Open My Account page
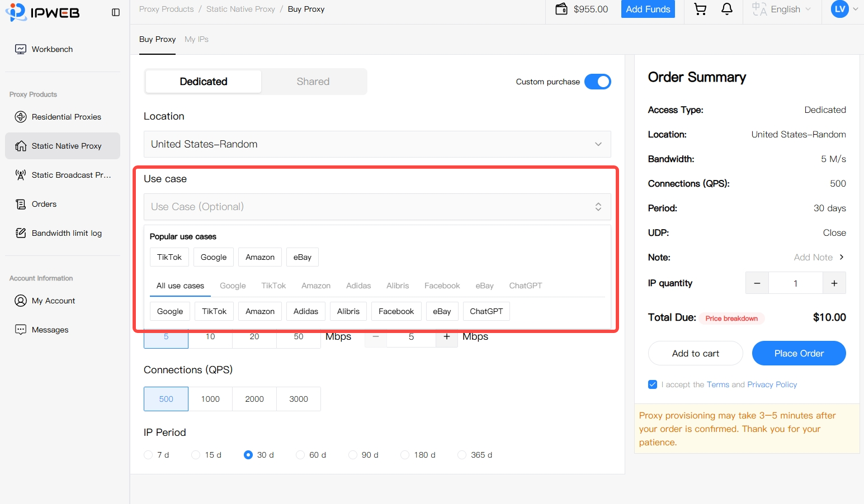 tap(63, 301)
